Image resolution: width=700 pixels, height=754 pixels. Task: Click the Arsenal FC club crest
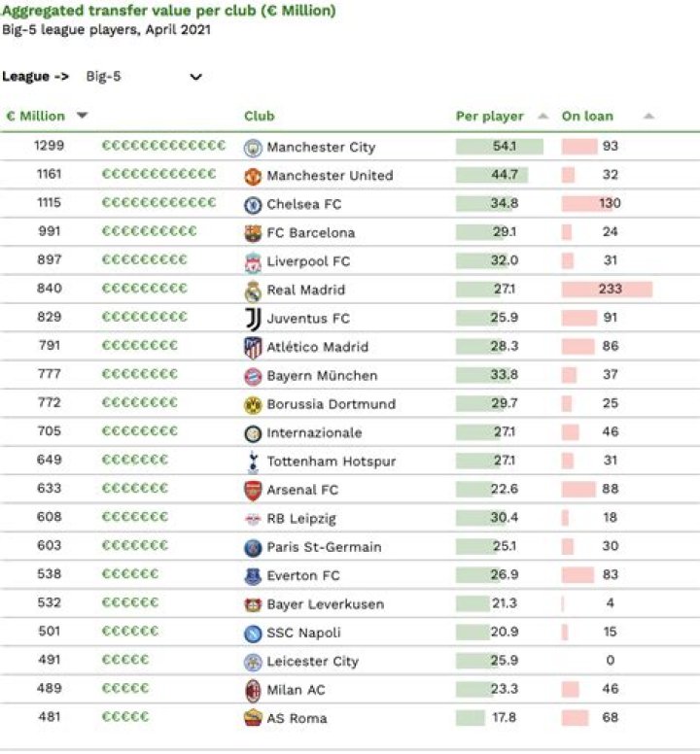[253, 490]
